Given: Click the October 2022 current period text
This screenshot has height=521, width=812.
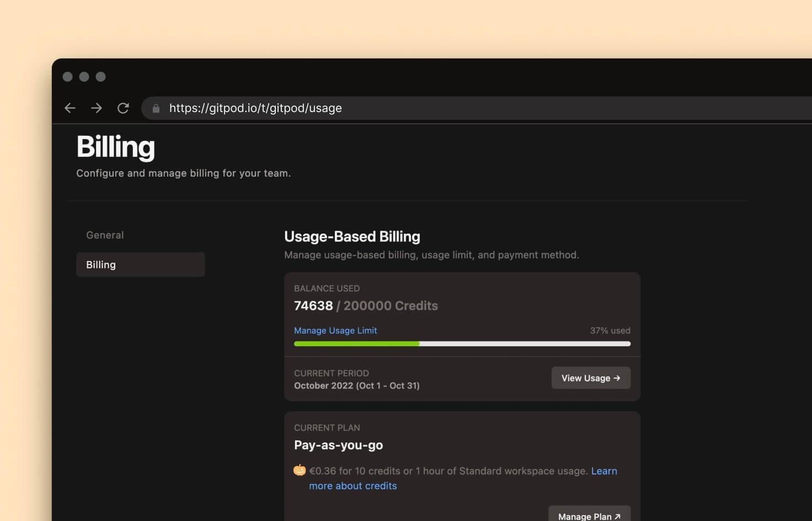Looking at the screenshot, I should click(x=357, y=386).
